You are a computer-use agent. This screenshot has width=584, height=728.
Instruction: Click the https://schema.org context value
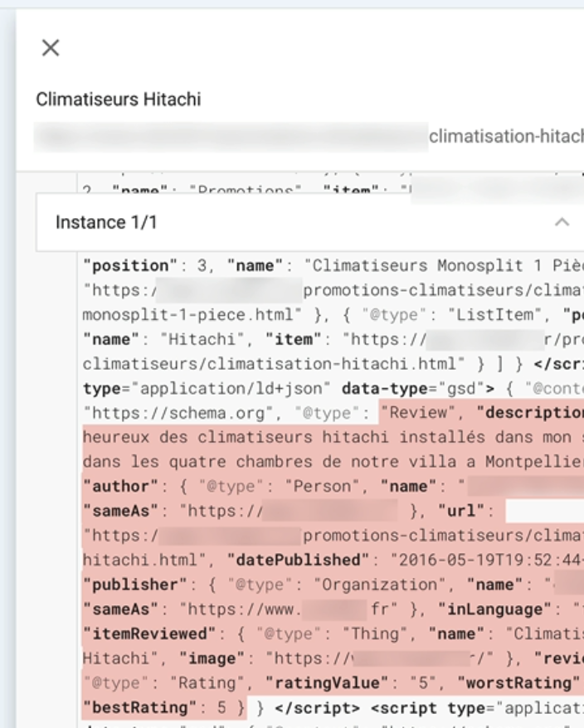[x=178, y=413]
